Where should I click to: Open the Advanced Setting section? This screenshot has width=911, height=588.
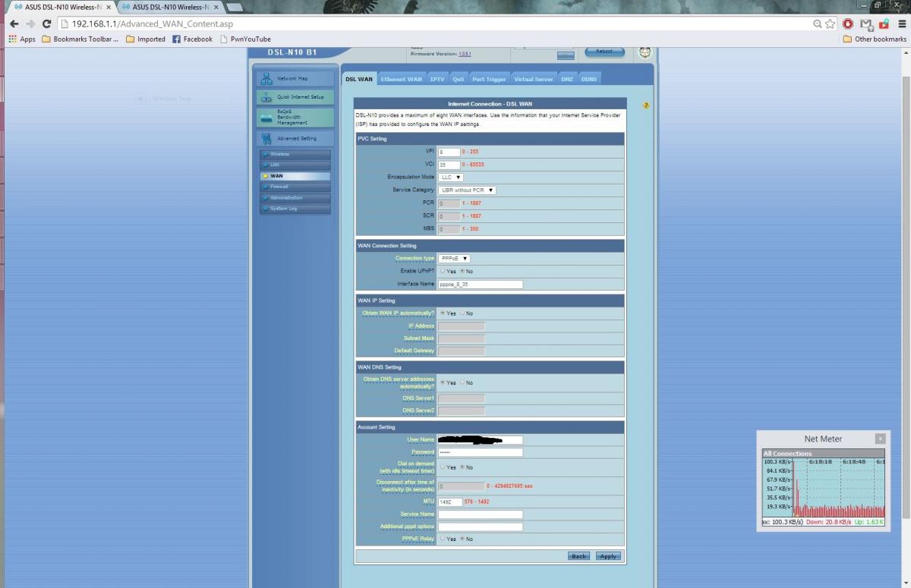coord(295,139)
